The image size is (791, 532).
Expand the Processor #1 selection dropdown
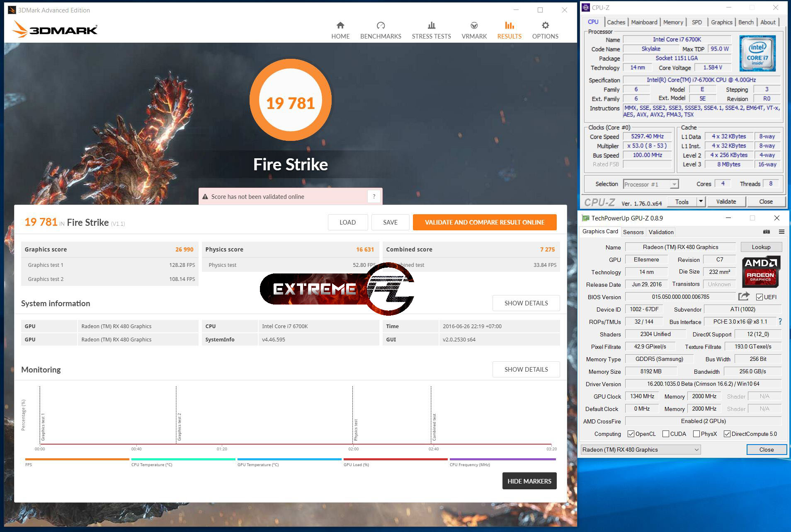click(x=675, y=184)
